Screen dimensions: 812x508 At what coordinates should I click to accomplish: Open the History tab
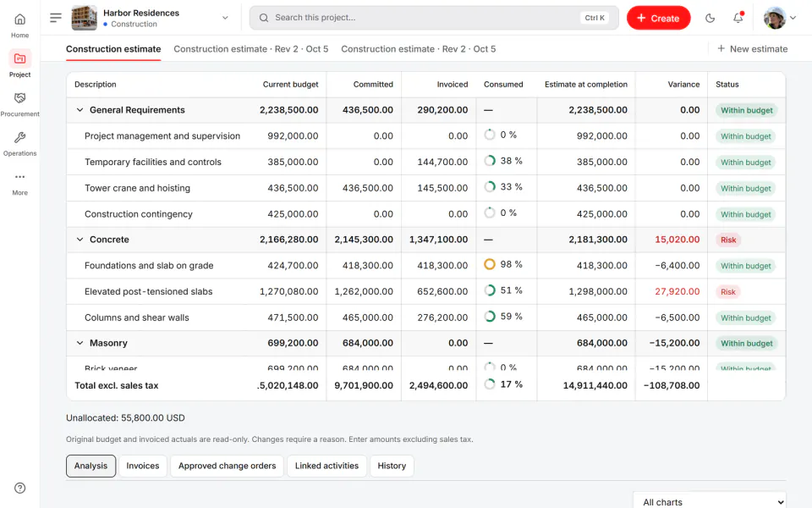coord(392,466)
